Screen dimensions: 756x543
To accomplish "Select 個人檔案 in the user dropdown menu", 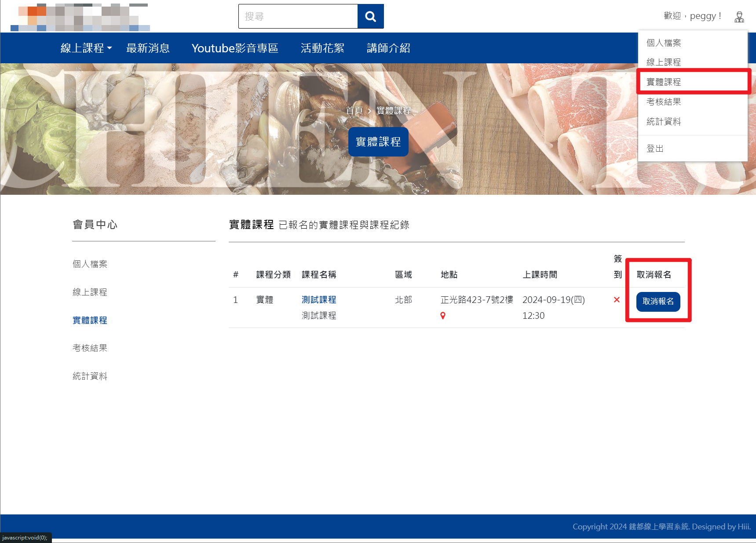I will coord(664,43).
